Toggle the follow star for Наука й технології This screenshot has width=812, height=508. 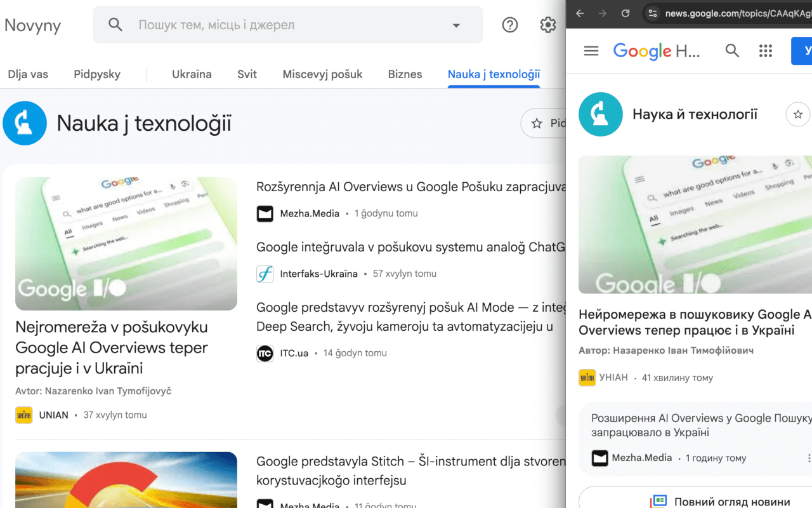point(797,114)
